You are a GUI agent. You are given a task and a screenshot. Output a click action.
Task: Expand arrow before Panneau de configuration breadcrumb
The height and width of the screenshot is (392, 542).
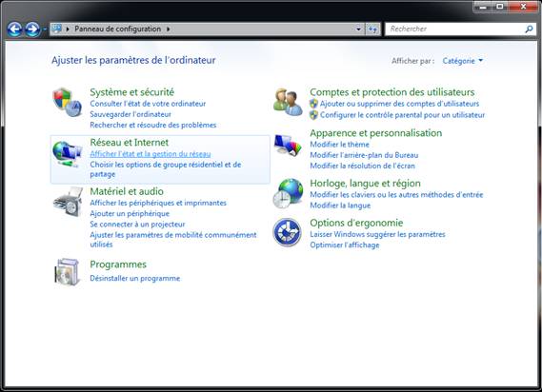coord(68,29)
